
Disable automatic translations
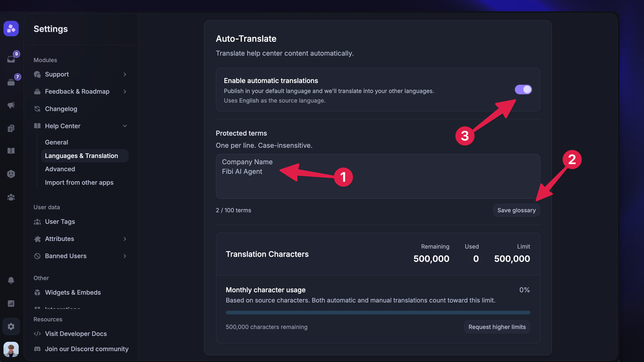click(524, 90)
